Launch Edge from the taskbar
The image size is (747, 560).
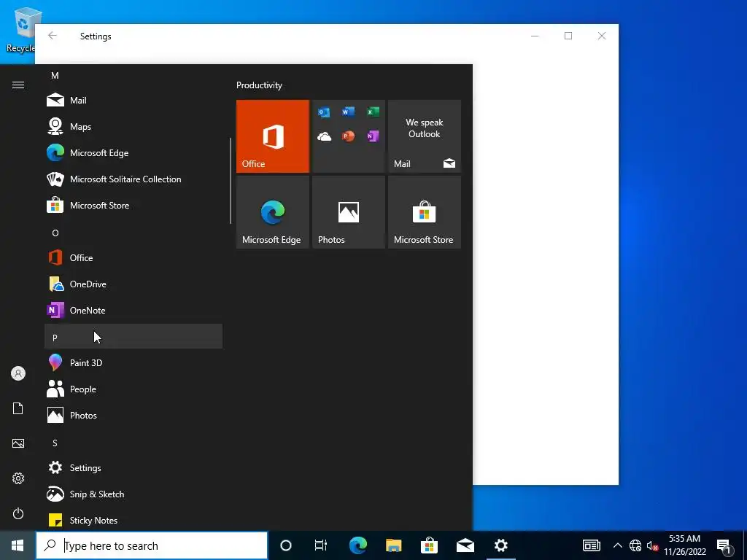(x=357, y=545)
